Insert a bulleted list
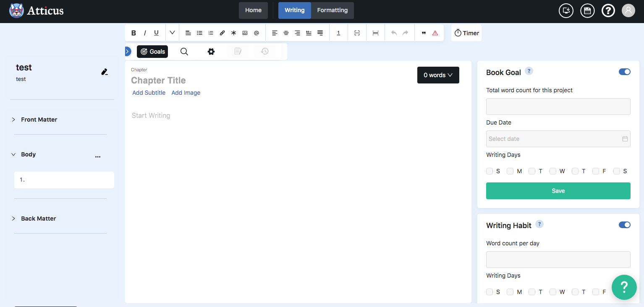The width and height of the screenshot is (644, 307). pyautogui.click(x=200, y=33)
